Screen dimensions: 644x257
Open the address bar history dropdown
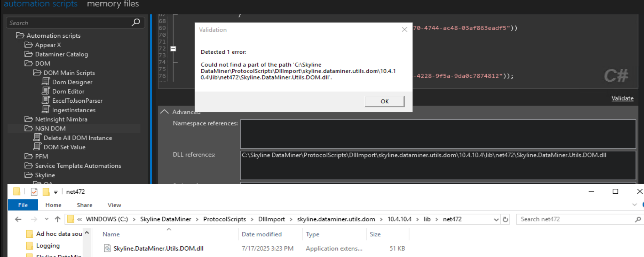click(x=496, y=219)
